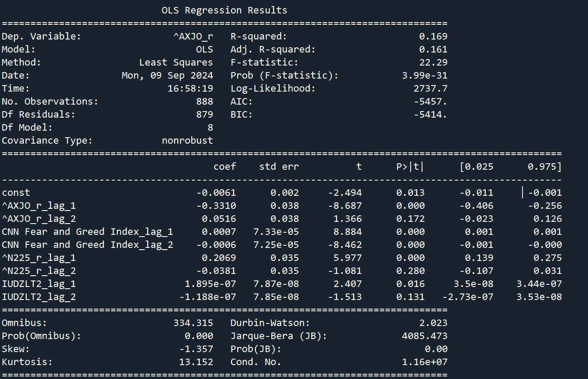The height and width of the screenshot is (379, 588).
Task: Click the const t-value -2.494
Action: tap(345, 193)
